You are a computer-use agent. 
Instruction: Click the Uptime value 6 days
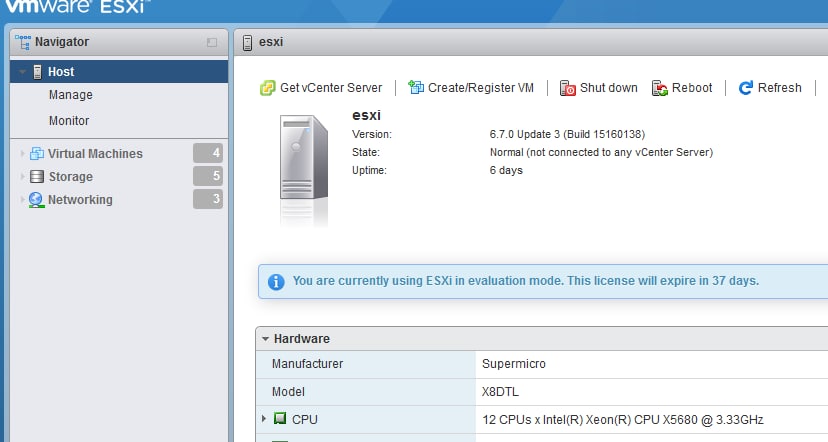click(x=506, y=170)
